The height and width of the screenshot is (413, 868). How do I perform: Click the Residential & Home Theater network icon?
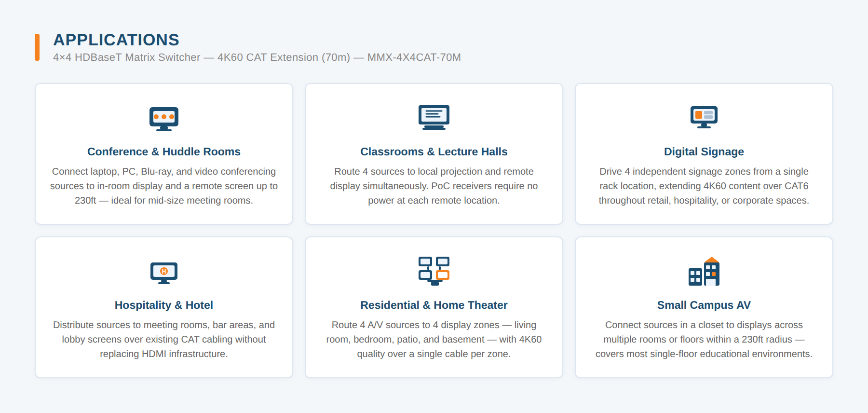click(x=434, y=271)
